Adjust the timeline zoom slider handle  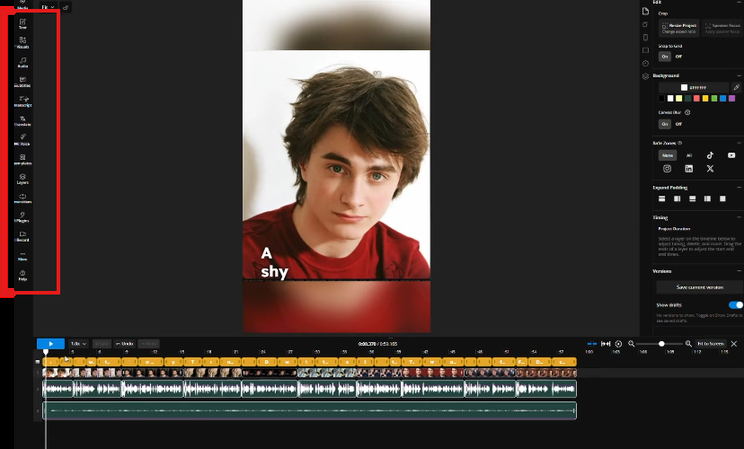click(x=661, y=344)
